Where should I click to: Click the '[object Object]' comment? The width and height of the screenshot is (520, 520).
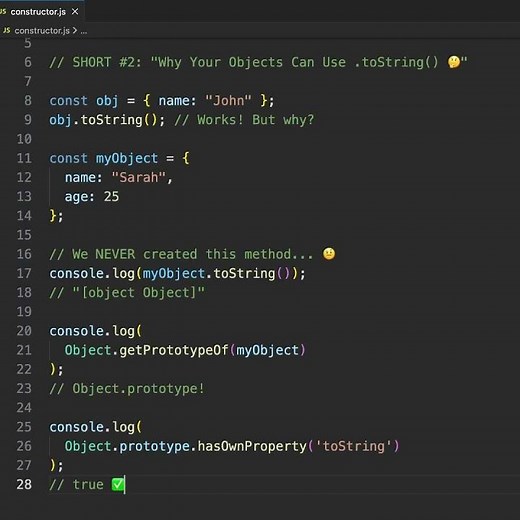(138, 293)
